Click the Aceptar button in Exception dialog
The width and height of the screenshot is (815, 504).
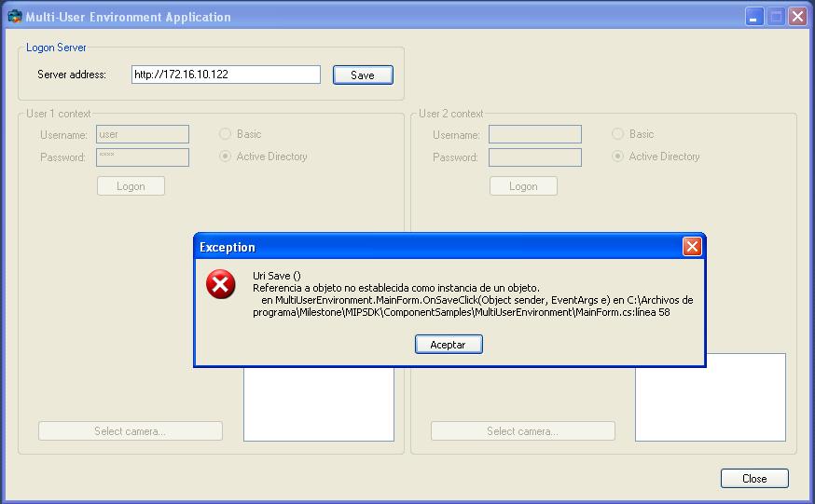(449, 345)
